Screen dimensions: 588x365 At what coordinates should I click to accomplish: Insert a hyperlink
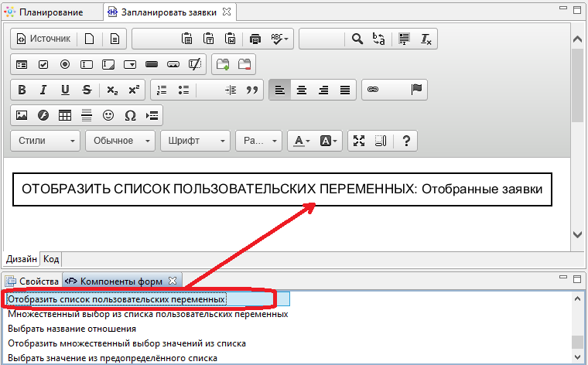pyautogui.click(x=373, y=90)
